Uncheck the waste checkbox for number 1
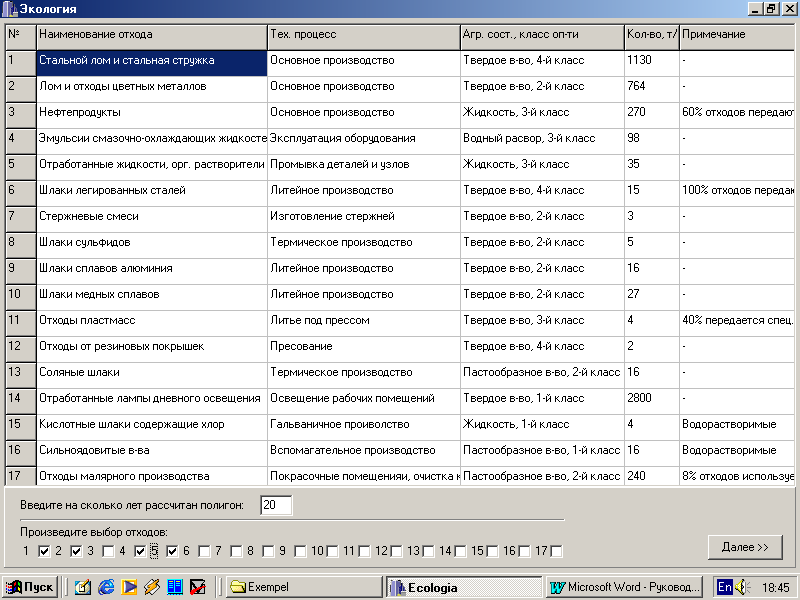This screenshot has width=800, height=600. [x=44, y=551]
